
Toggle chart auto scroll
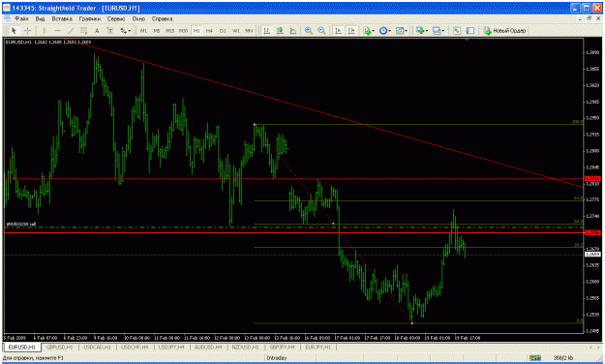click(x=338, y=31)
